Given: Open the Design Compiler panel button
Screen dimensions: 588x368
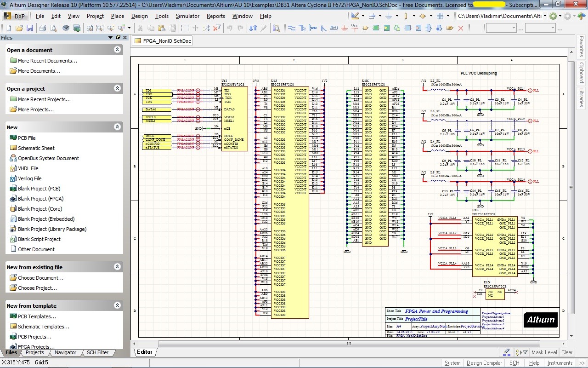Looking at the screenshot, I should 484,363.
